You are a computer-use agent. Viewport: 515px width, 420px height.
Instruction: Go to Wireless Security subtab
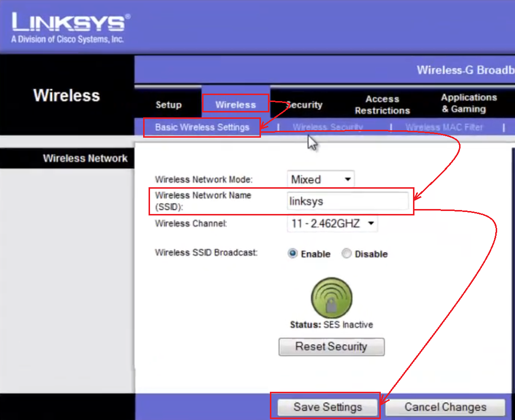tap(328, 127)
